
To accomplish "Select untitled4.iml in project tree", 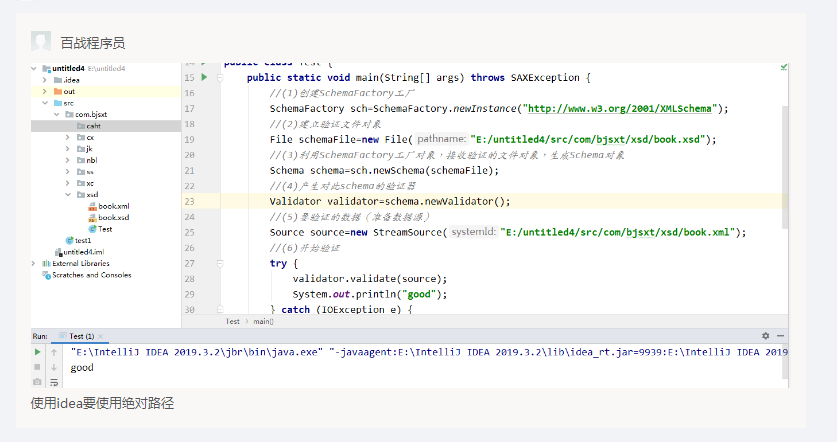I will (84, 252).
